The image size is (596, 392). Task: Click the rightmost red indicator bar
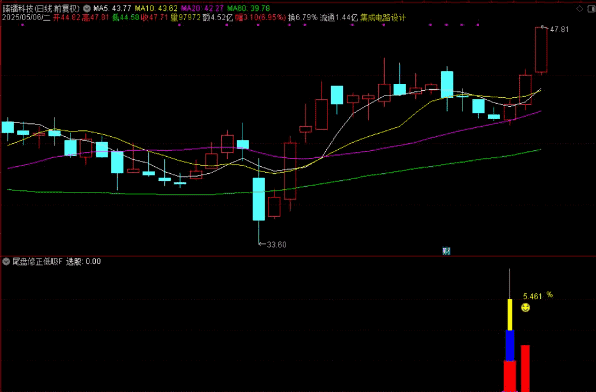525,368
